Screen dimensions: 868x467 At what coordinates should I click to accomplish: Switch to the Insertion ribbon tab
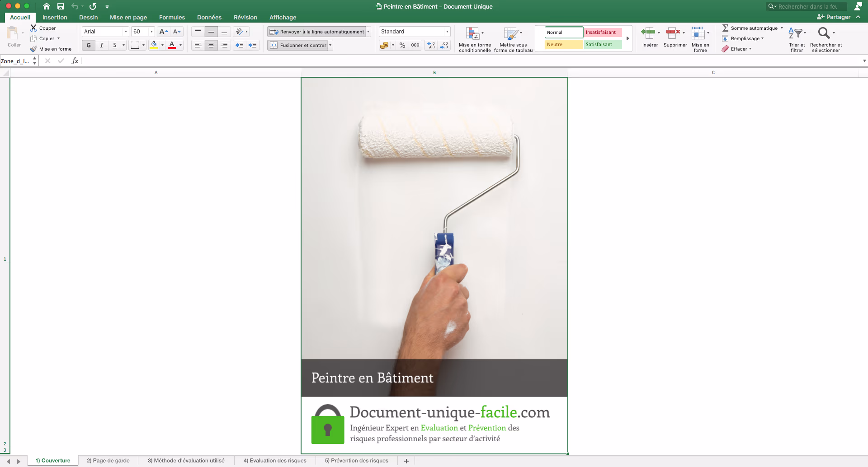55,17
